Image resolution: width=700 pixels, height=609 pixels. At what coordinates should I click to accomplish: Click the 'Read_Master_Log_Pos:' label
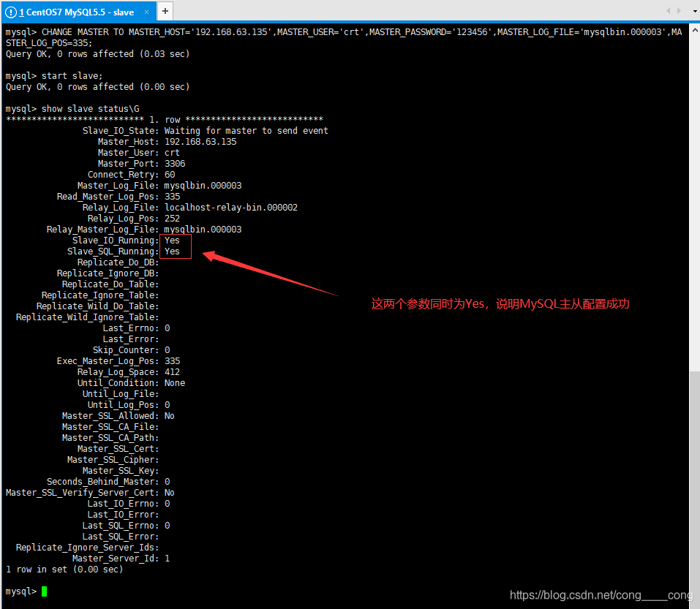tap(108, 197)
